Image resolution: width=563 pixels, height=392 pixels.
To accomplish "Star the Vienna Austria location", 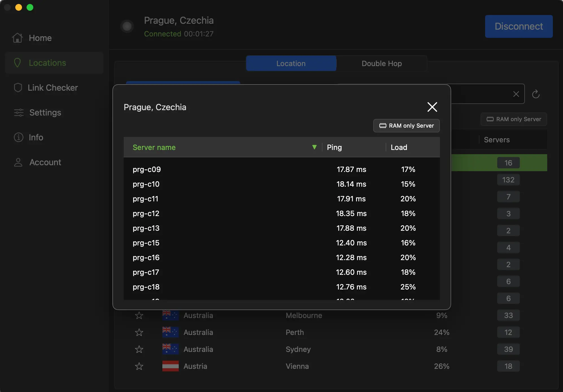I will [139, 366].
